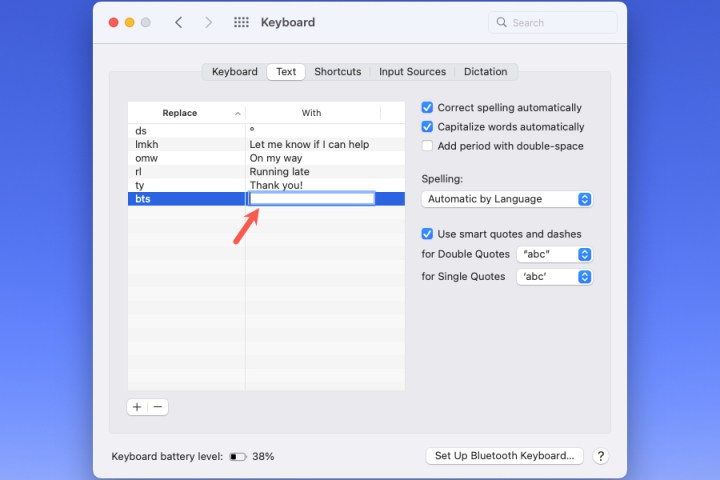The height and width of the screenshot is (480, 720).
Task: Click the forward navigation arrow
Action: coord(208,22)
